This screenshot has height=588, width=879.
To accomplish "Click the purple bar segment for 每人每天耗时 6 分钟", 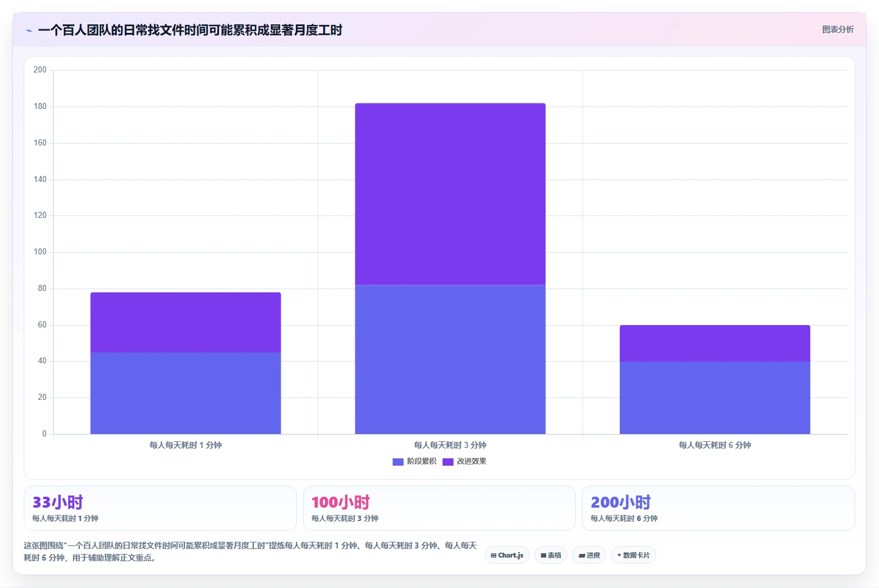I will 715,344.
